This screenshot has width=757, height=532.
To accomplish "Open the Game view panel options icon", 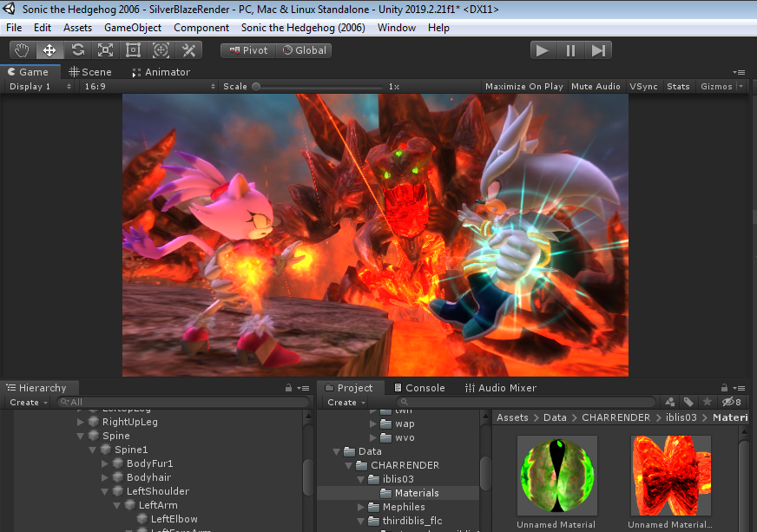I will point(739,72).
